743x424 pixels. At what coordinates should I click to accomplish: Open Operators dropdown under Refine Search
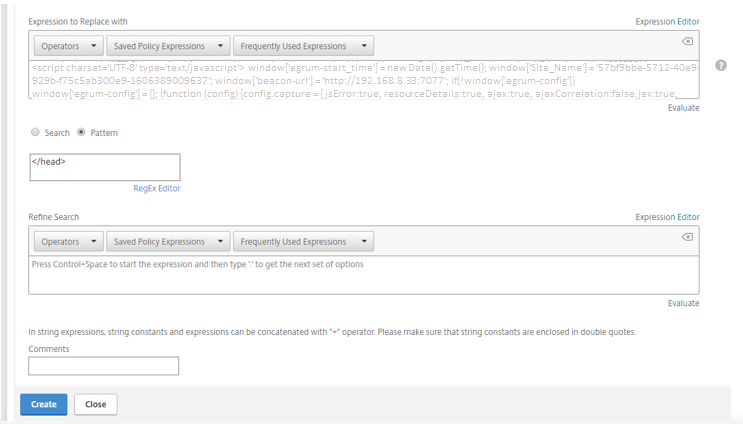68,242
